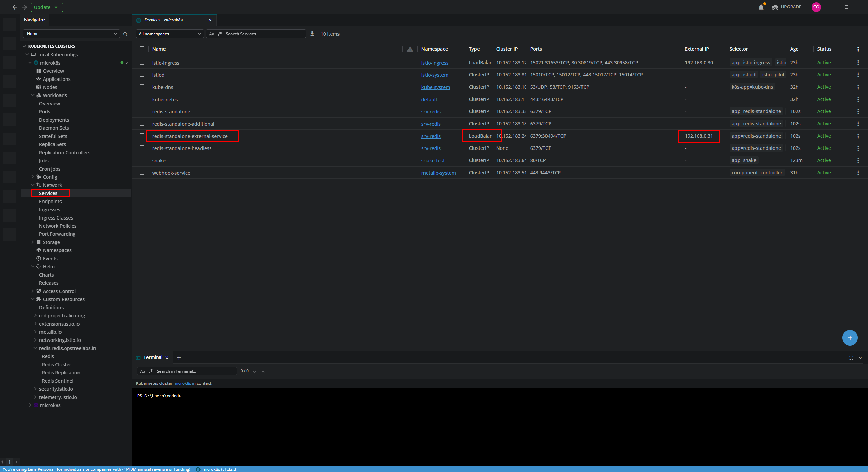This screenshot has height=472, width=868.
Task: Check the kube-dns service row
Action: point(142,87)
